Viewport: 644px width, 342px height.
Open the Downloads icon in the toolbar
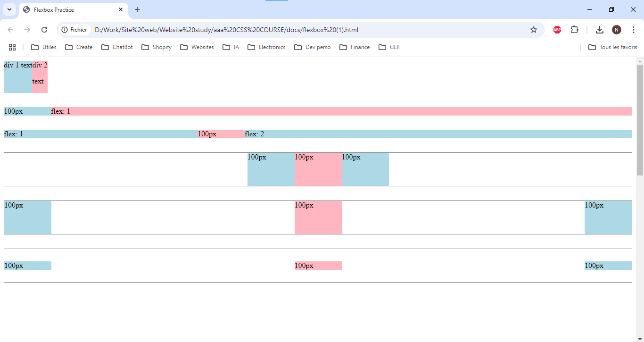[599, 30]
